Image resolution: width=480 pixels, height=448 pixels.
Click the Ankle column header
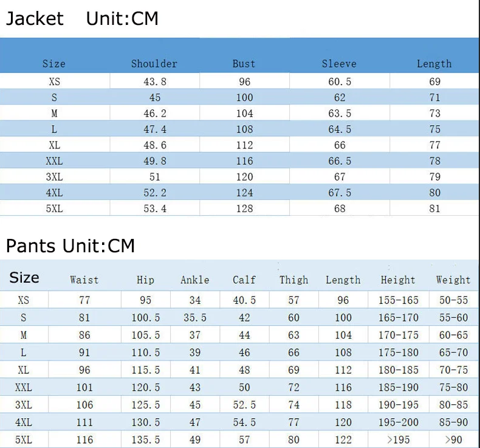[195, 280]
